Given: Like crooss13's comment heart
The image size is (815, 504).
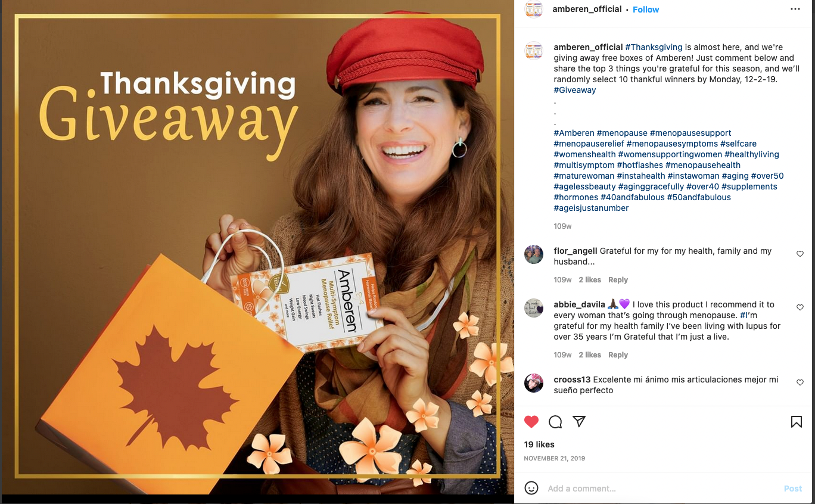Looking at the screenshot, I should (x=800, y=382).
